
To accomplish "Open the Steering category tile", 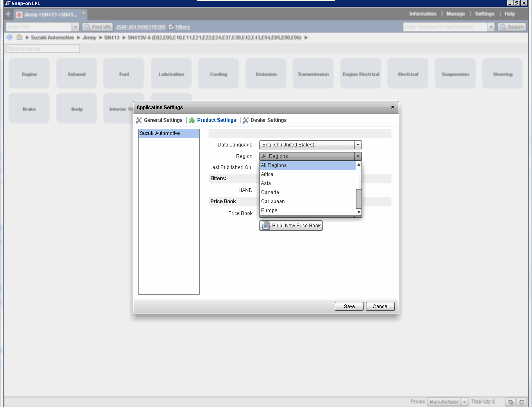I will 502,73.
